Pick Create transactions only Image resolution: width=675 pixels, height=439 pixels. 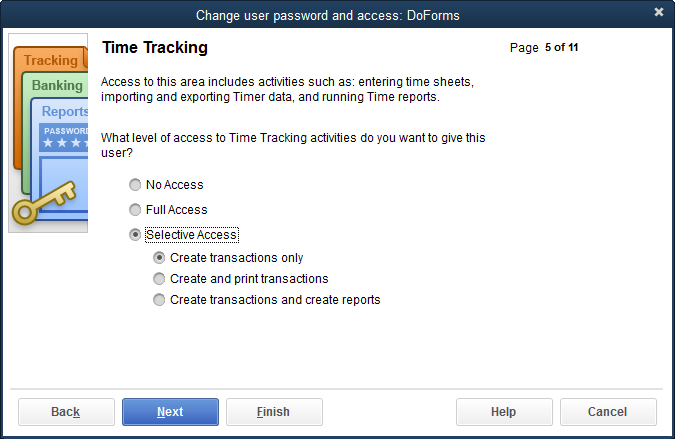(159, 258)
